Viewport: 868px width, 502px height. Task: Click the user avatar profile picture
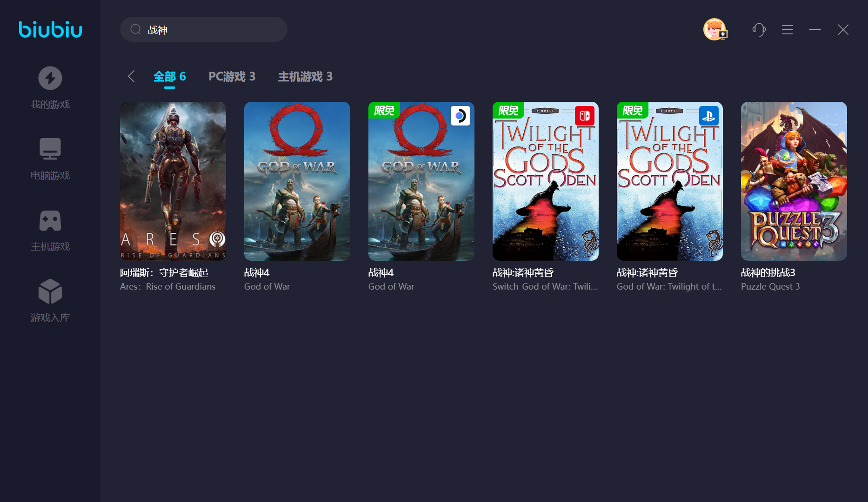coord(714,30)
